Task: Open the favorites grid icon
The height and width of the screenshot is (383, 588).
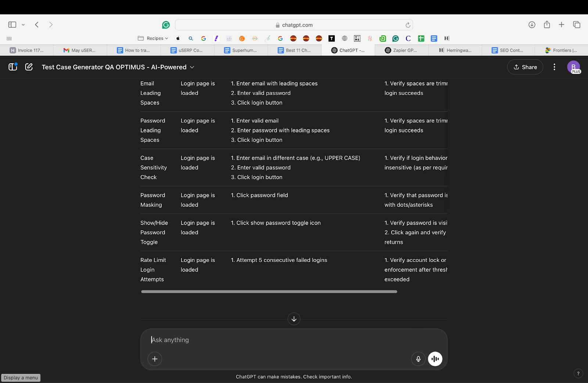Action: (9, 38)
